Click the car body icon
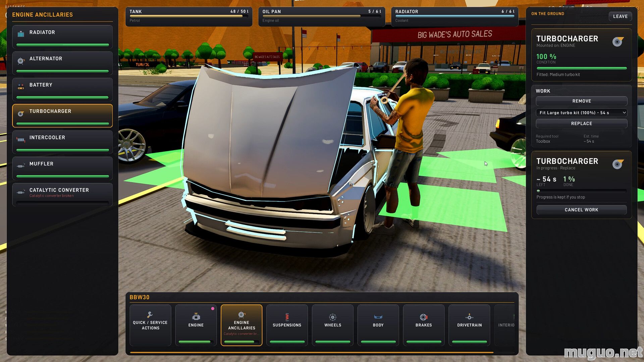 click(x=378, y=317)
